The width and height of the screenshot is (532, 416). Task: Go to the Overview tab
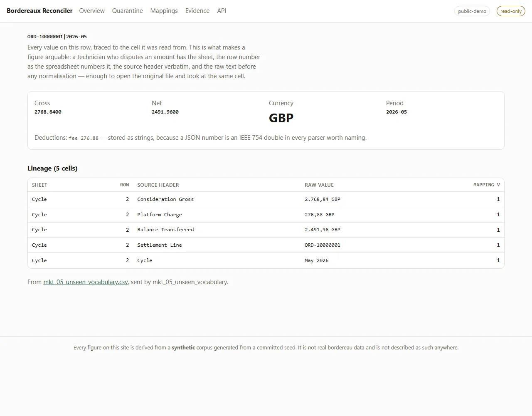[x=92, y=11]
